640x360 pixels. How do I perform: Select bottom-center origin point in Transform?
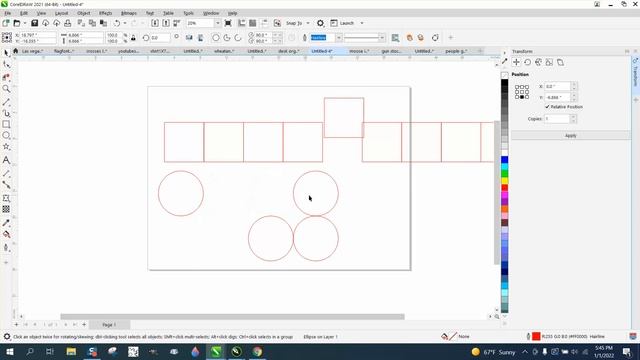click(x=522, y=97)
